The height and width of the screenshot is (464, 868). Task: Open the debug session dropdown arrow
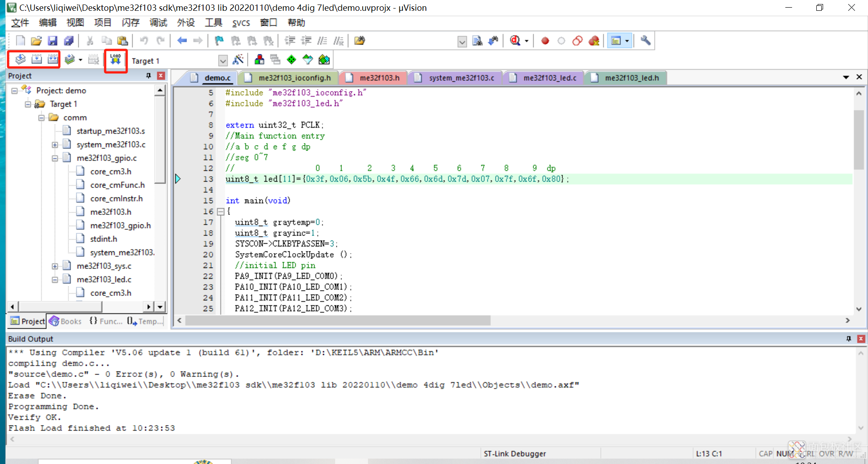tap(527, 41)
